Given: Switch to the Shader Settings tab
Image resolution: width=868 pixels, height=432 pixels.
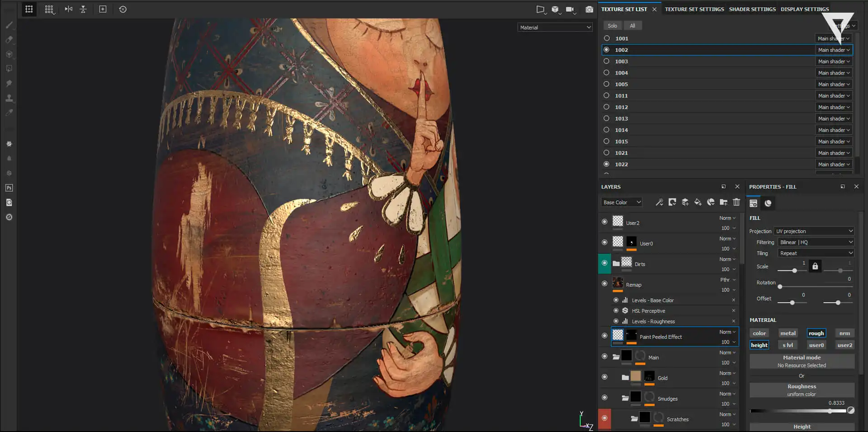Looking at the screenshot, I should coord(752,9).
